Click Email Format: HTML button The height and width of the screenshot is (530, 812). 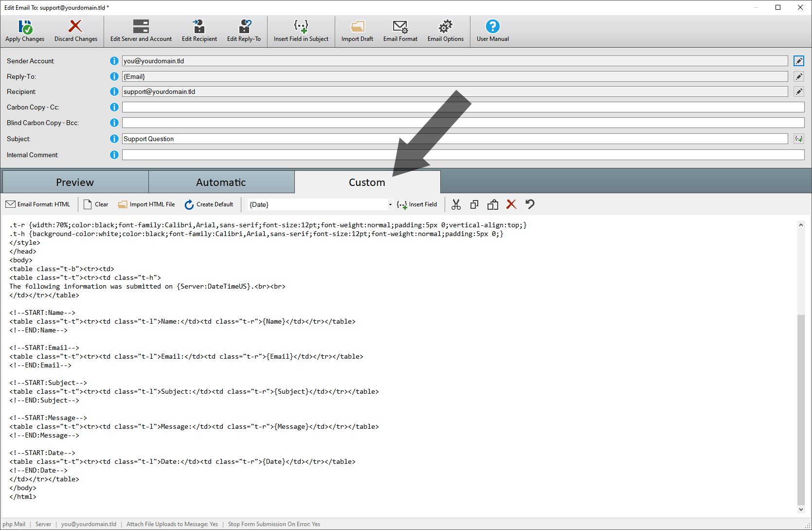click(38, 204)
